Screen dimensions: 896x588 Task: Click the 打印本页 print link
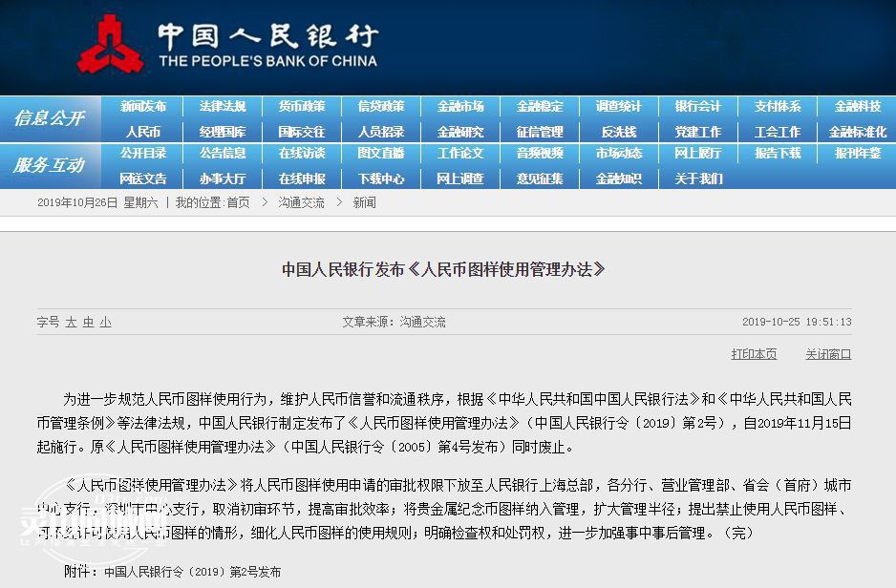coord(754,354)
